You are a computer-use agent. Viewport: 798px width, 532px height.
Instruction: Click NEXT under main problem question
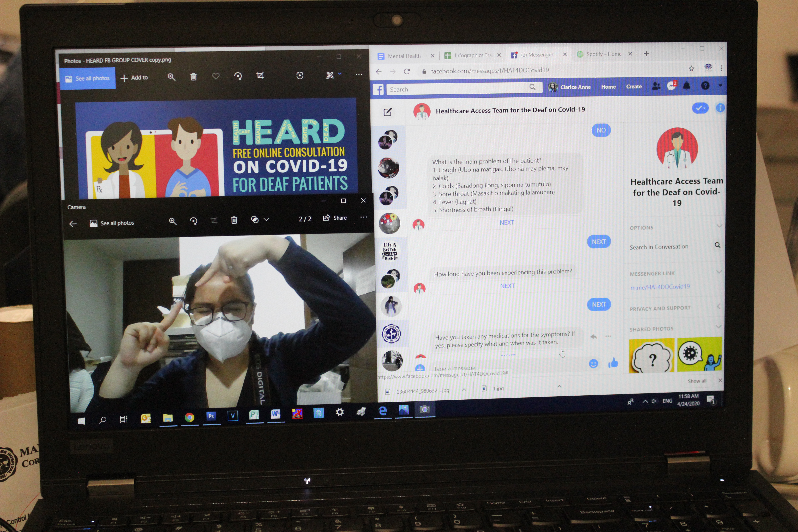[507, 223]
